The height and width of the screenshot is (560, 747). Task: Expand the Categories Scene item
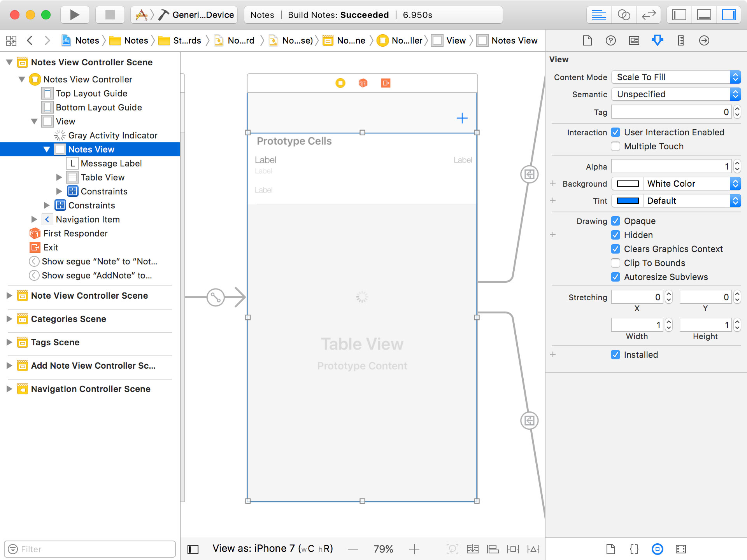(x=9, y=319)
